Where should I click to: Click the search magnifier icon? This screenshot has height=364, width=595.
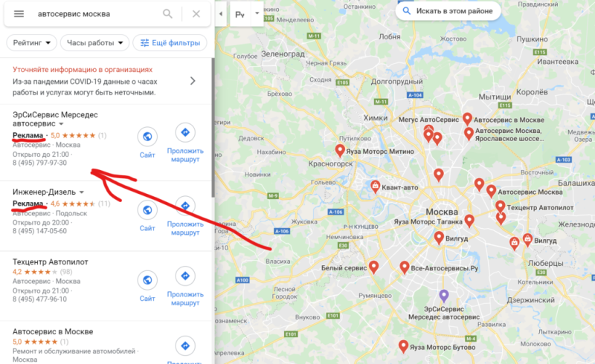click(x=167, y=14)
